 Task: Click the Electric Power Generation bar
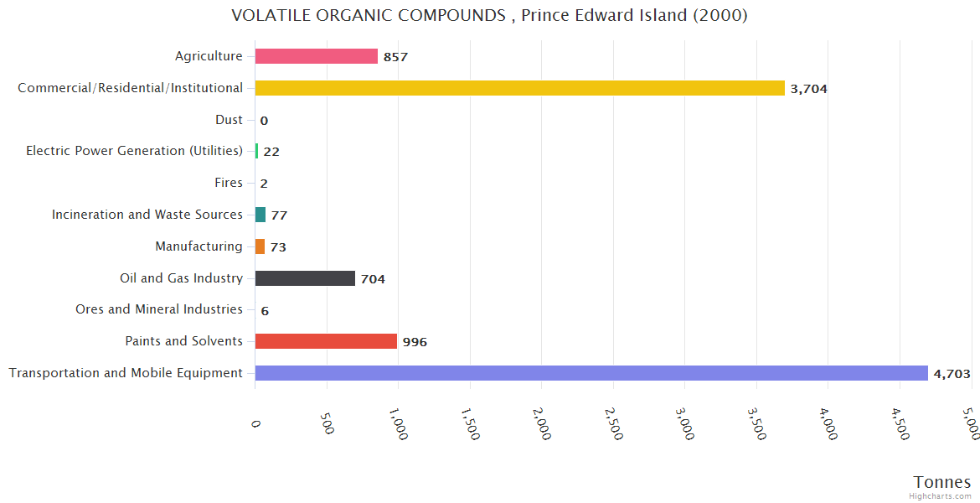(x=256, y=151)
